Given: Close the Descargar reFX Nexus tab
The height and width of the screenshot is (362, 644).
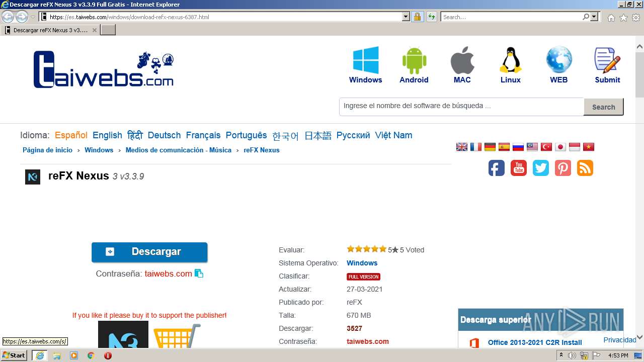Looking at the screenshot, I should pyautogui.click(x=95, y=30).
